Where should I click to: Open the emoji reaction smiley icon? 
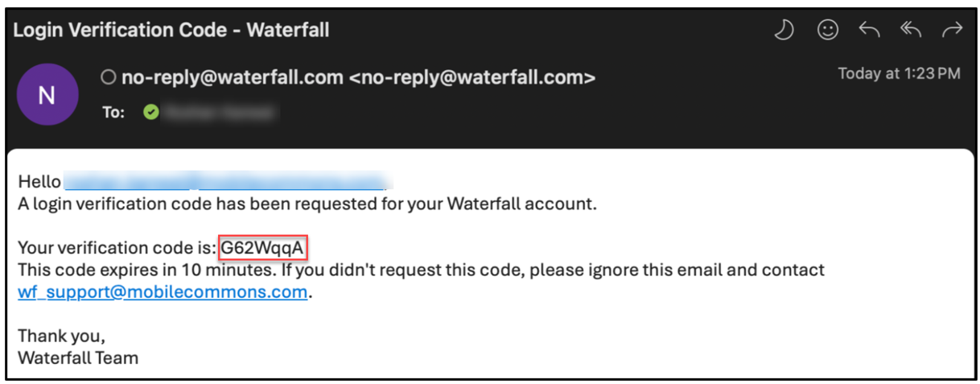click(x=827, y=31)
